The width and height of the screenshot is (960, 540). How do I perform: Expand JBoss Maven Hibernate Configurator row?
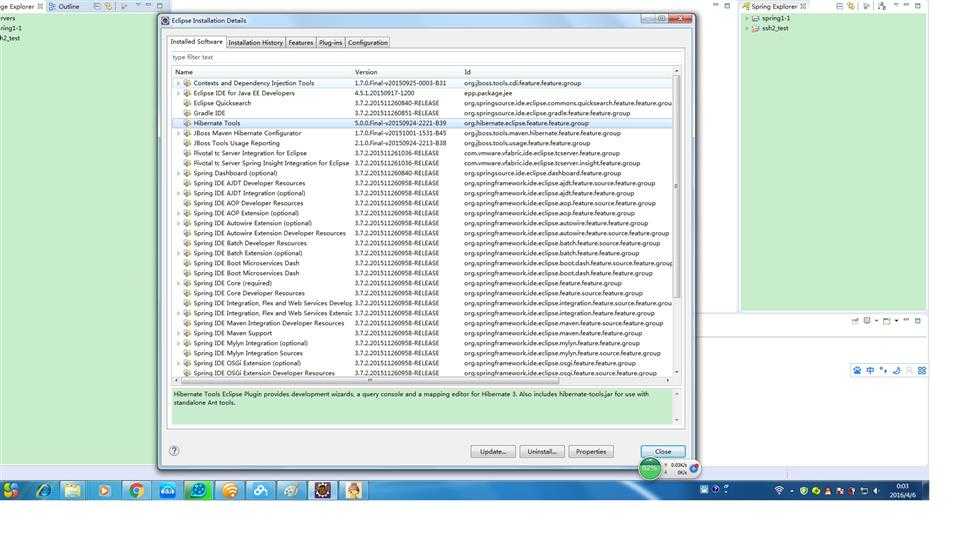179,133
